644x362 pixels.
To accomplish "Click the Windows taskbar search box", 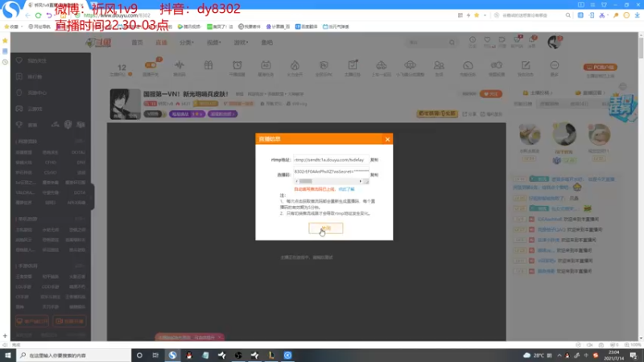I will (74, 356).
